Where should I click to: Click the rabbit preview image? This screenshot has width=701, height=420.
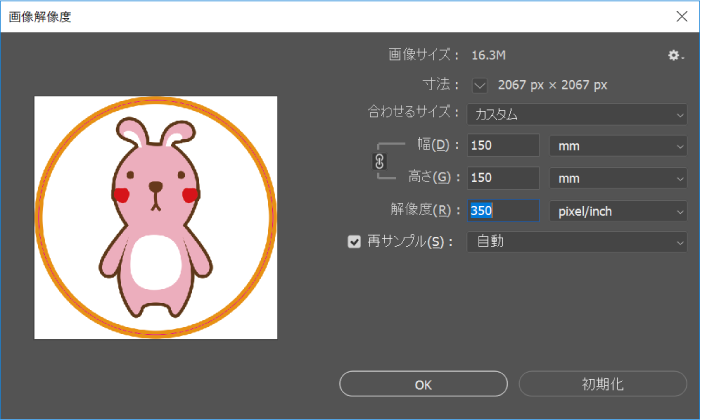click(156, 217)
